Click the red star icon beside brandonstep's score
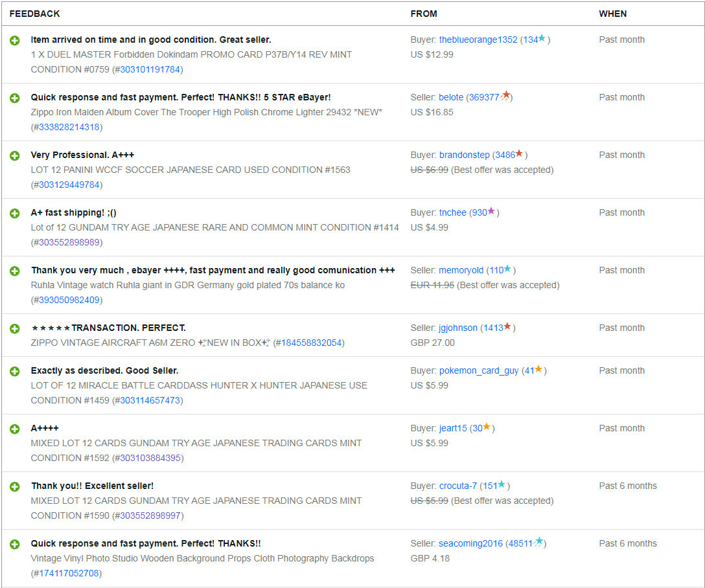The image size is (705, 588). click(519, 153)
